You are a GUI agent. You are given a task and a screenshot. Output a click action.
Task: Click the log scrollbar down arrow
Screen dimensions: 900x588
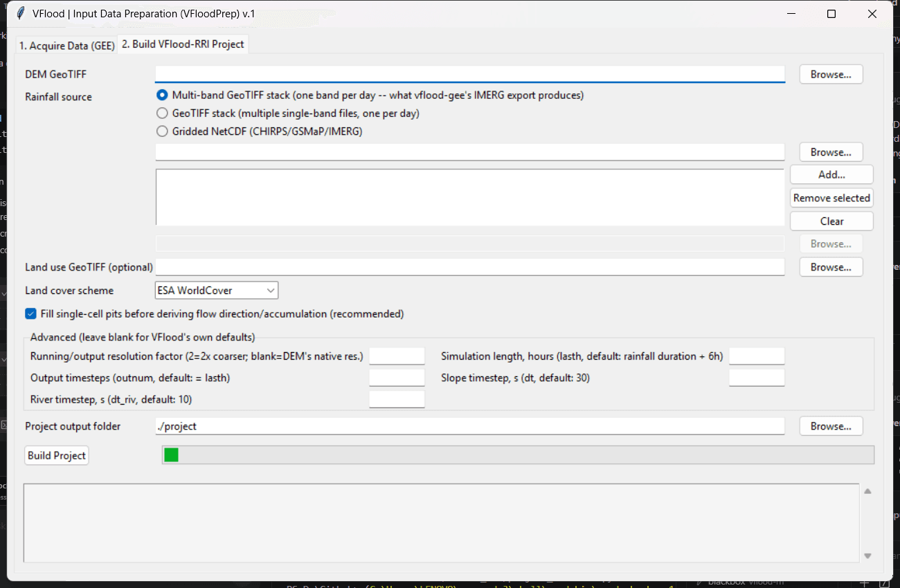click(x=867, y=555)
